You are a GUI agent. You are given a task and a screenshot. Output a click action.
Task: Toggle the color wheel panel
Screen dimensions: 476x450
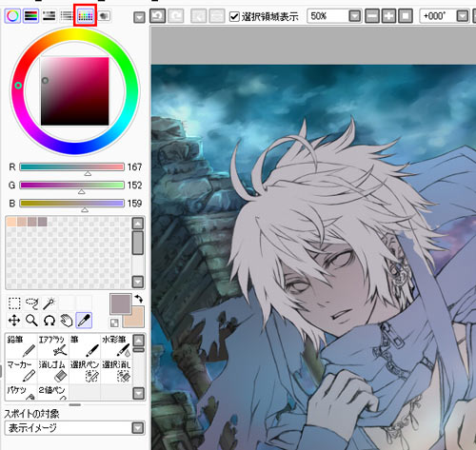pos(12,16)
